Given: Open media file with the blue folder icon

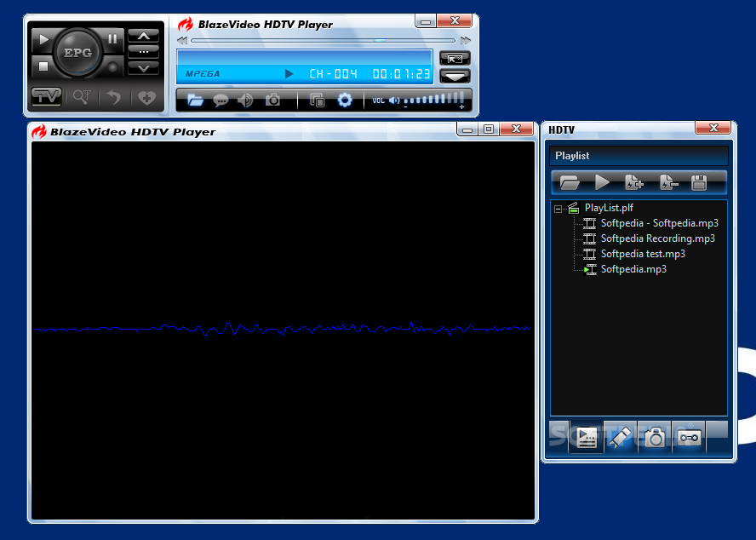Looking at the screenshot, I should [195, 101].
